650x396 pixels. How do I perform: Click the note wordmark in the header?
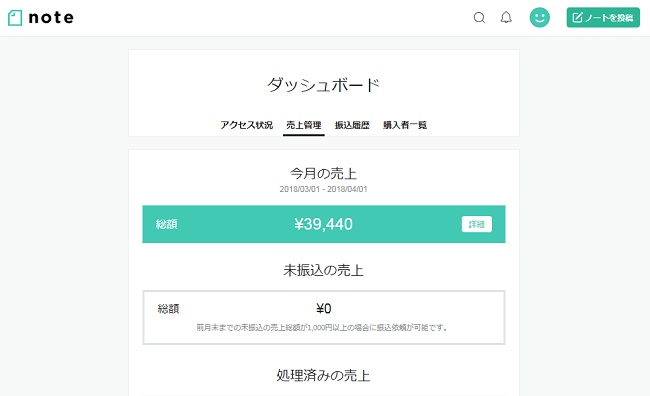coord(51,17)
